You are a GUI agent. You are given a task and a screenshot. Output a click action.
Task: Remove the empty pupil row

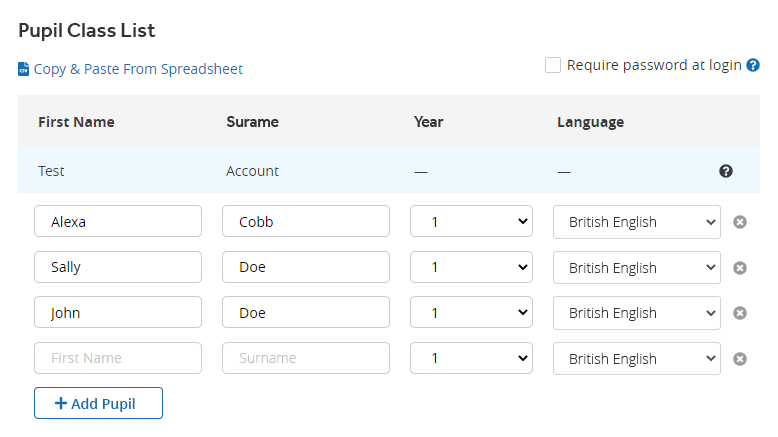click(x=739, y=359)
